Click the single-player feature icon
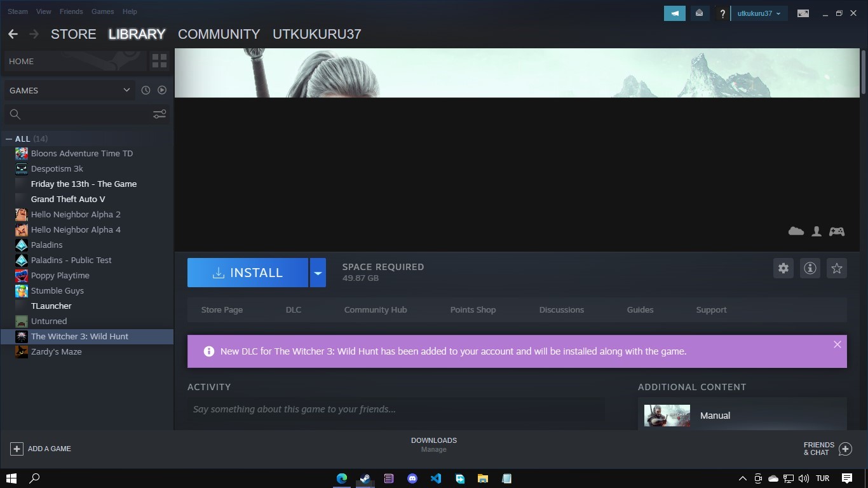868x488 pixels. (817, 231)
